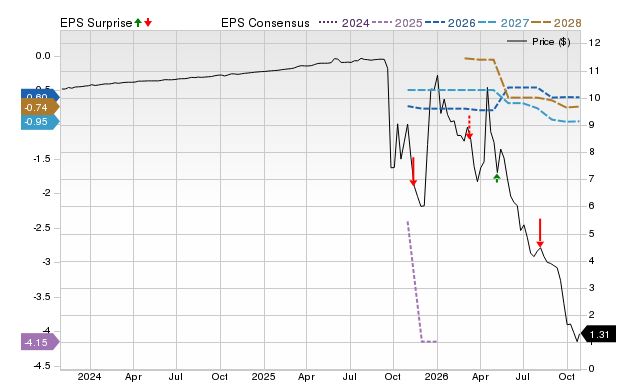Click the green up arrow in EPS Surprise legend
This screenshot has width=640, height=382.
tap(138, 23)
